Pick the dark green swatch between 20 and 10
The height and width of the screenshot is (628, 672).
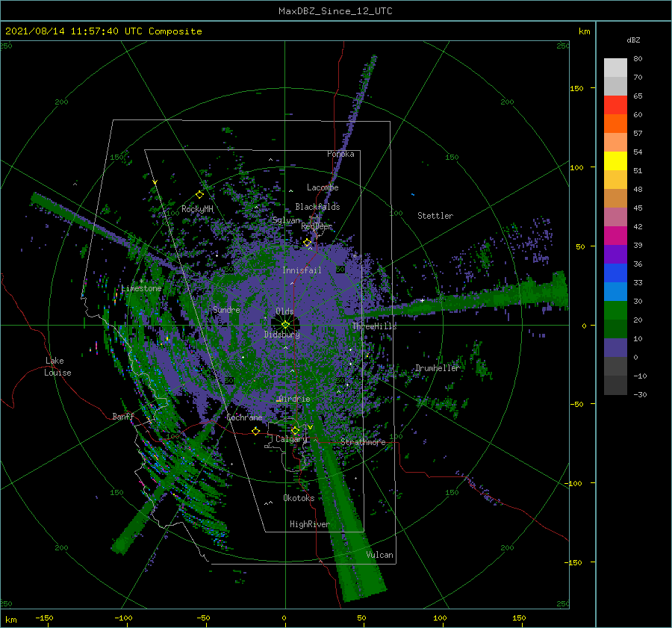(x=615, y=329)
